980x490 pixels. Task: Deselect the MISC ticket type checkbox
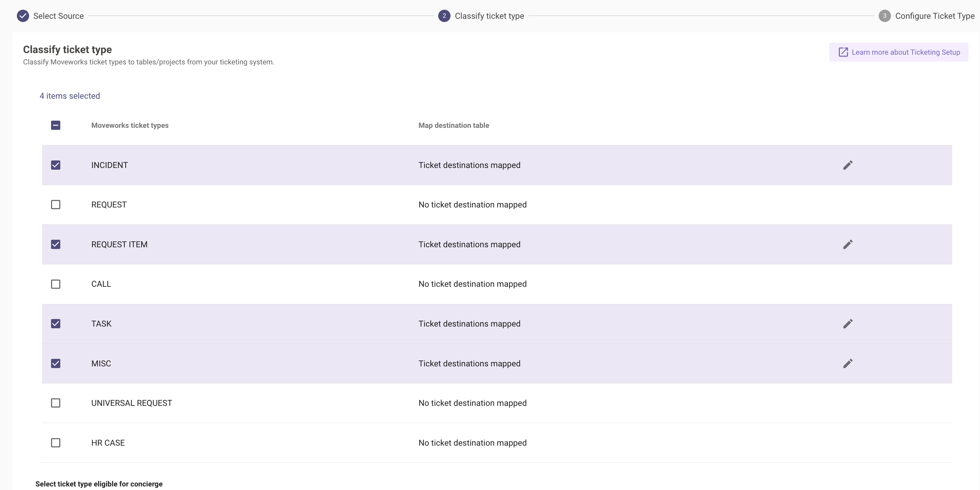coord(56,363)
